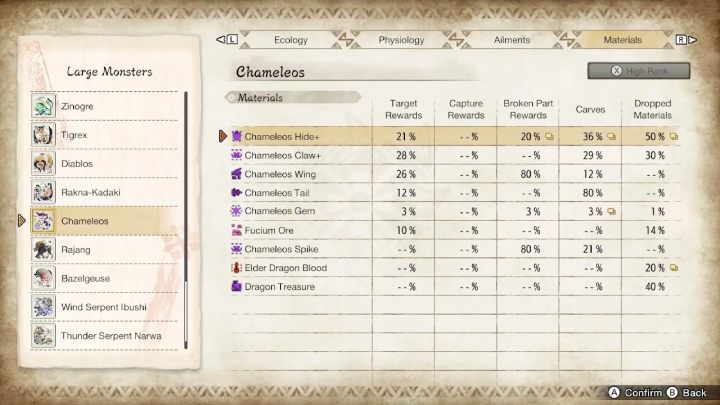The height and width of the screenshot is (405, 720).
Task: Switch to the Ecology tab
Action: 290,40
